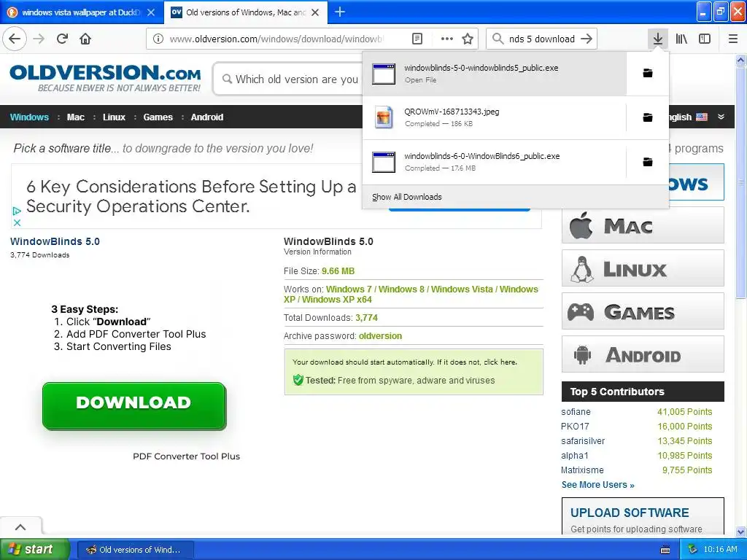The image size is (747, 560).
Task: Show site information for oldversion.com
Action: (x=158, y=39)
